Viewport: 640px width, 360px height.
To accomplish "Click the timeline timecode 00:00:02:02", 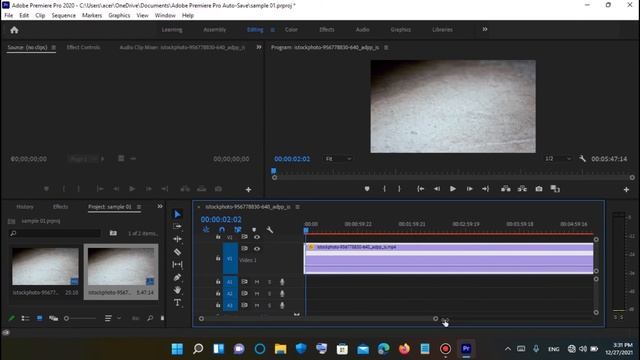I will 221,220.
